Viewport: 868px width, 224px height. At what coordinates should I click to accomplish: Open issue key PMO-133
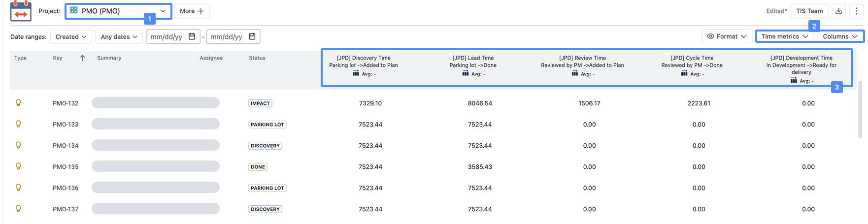point(66,125)
